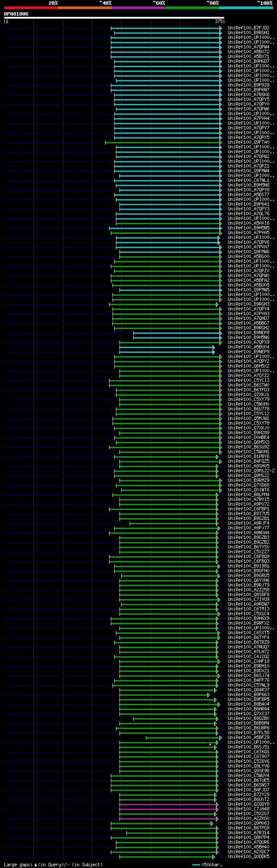The height and width of the screenshot is (868, 277).
Task: Click the orange ~40% identity legend segment
Action: pyautogui.click(x=85, y=8)
